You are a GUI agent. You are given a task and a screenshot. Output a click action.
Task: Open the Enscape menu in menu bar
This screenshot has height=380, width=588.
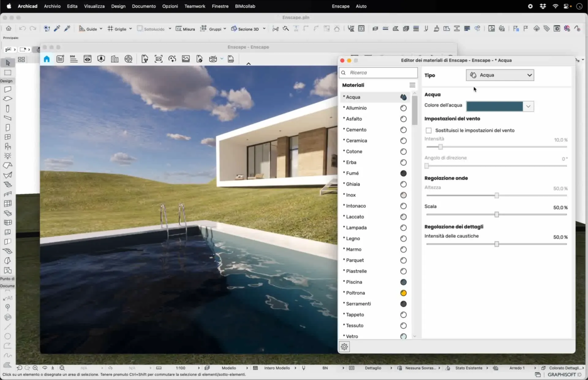tap(340, 6)
